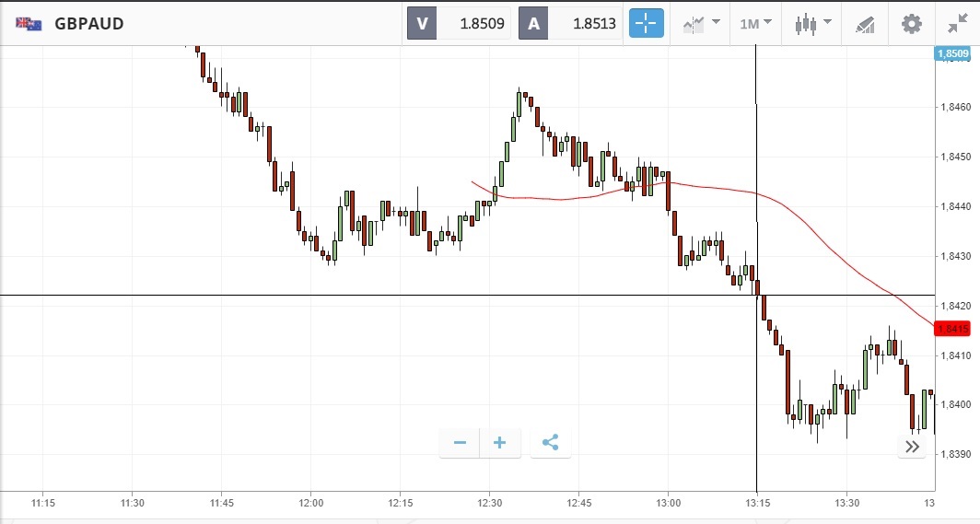The image size is (980, 524).
Task: Click the 12:30 time axis label
Action: 489,503
